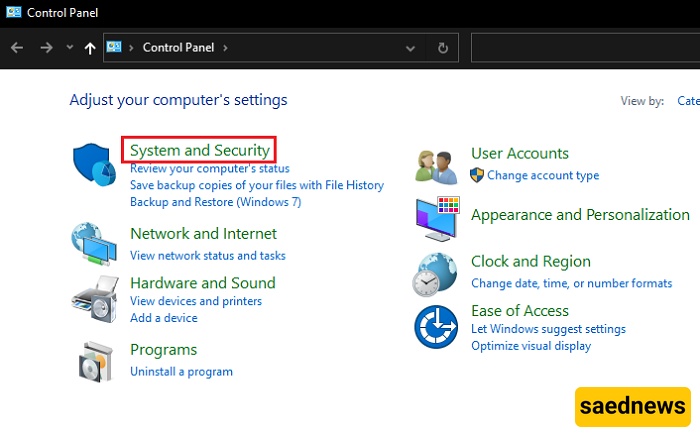This screenshot has width=700, height=436.
Task: Expand chevron before Control Panel breadcrumb
Action: click(131, 48)
